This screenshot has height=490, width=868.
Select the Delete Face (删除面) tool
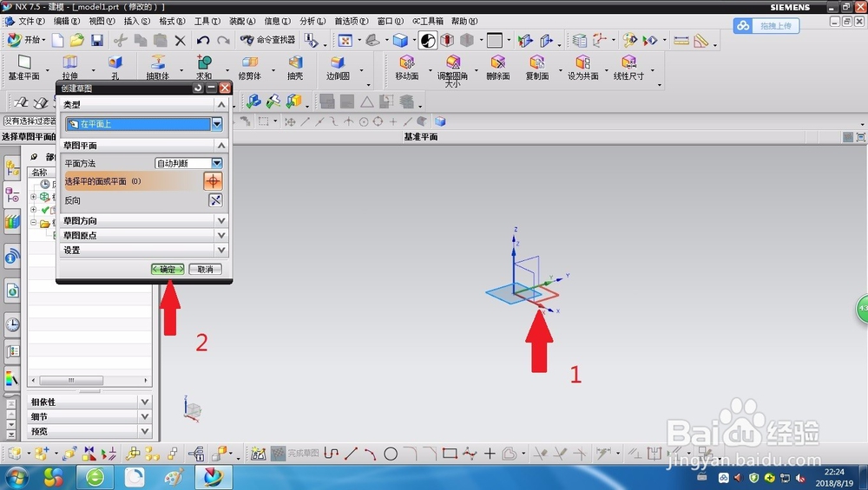[x=497, y=68]
